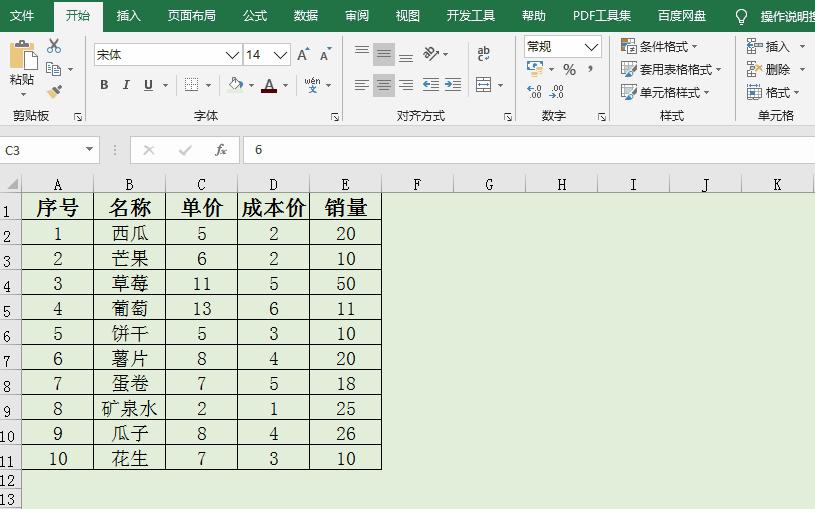Toggle Bold formatting
This screenshot has width=815, height=509.
104,85
